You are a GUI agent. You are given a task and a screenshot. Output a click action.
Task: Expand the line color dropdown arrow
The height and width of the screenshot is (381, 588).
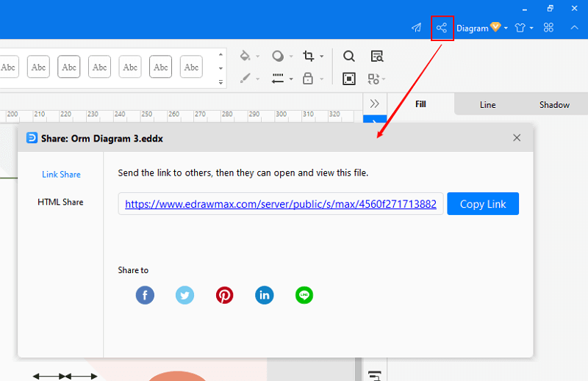click(x=258, y=79)
